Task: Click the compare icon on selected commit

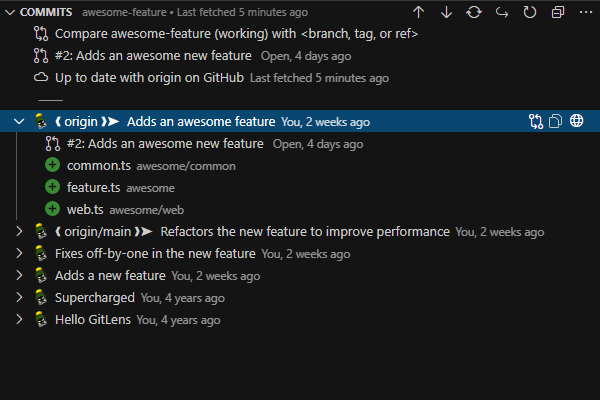Action: (536, 122)
